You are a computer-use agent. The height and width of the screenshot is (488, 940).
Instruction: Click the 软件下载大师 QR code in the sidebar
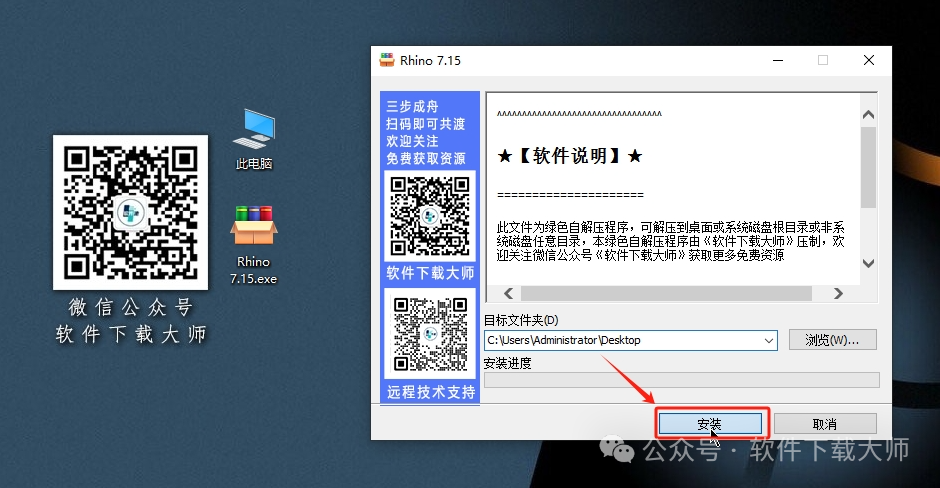pos(430,216)
